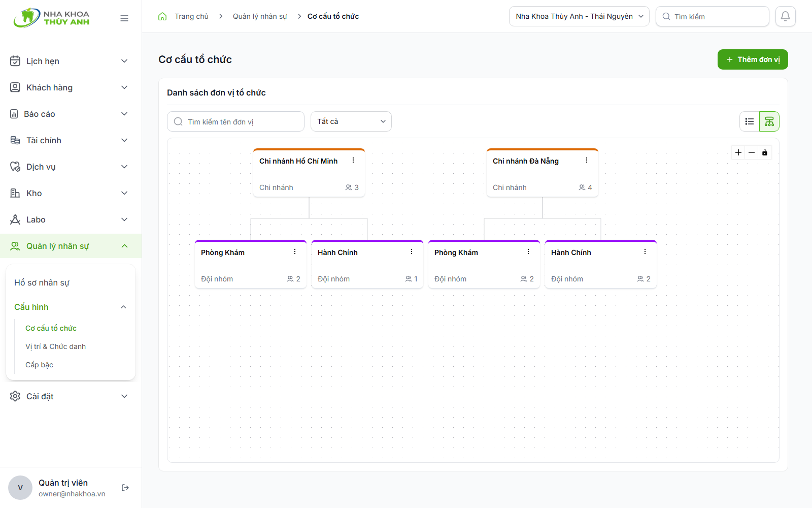The height and width of the screenshot is (508, 812).
Task: Focus the Tìm kiếm tên đơn vị field
Action: pos(235,121)
